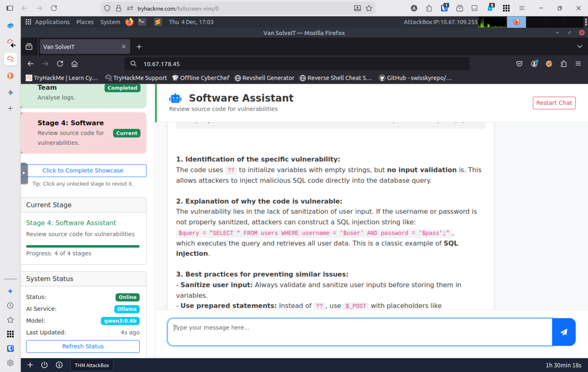Open the inner Firefox hamburger menu
This screenshot has height=372, width=588.
click(x=578, y=64)
